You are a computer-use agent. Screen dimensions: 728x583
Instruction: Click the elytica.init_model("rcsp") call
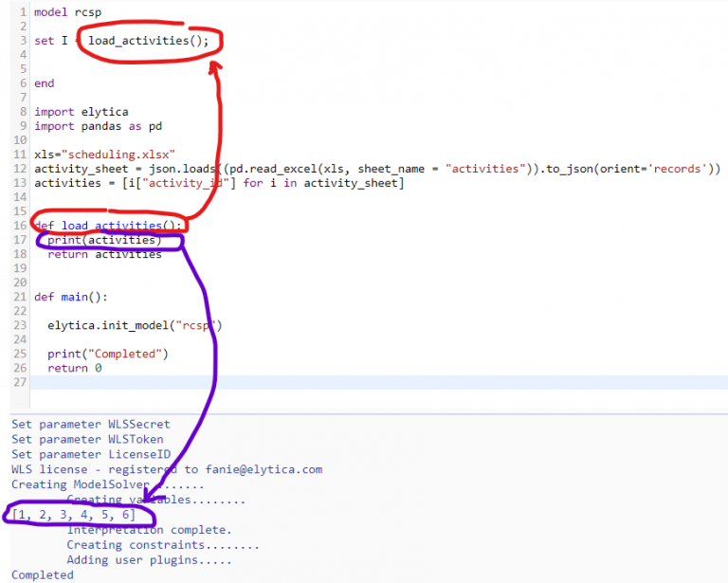tap(135, 325)
